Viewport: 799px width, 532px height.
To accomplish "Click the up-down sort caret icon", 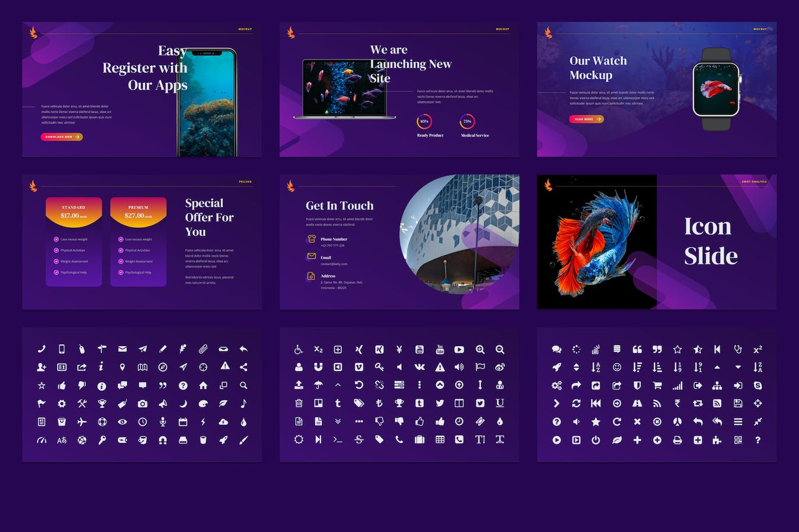I will pos(576,367).
